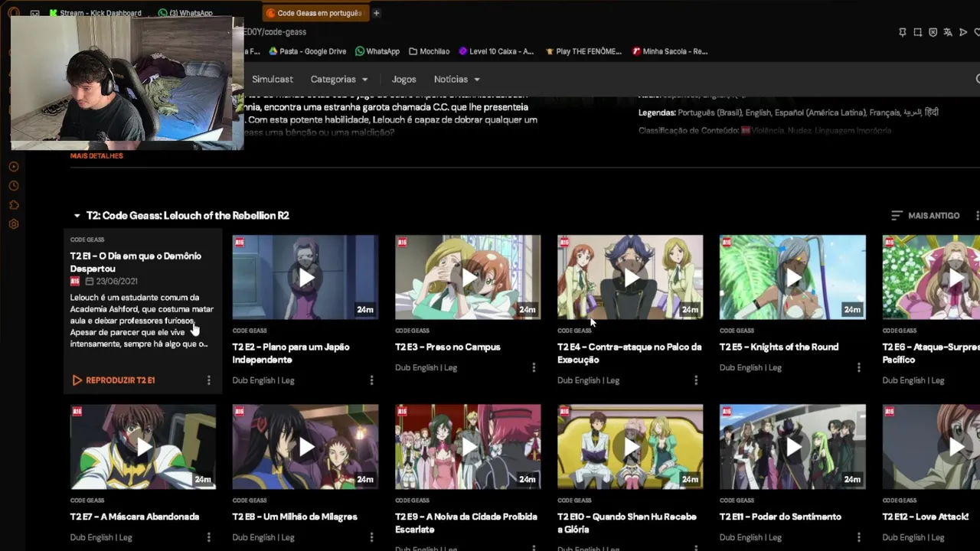The width and height of the screenshot is (980, 551).
Task: Open the Jogos menu item
Action: coord(403,80)
